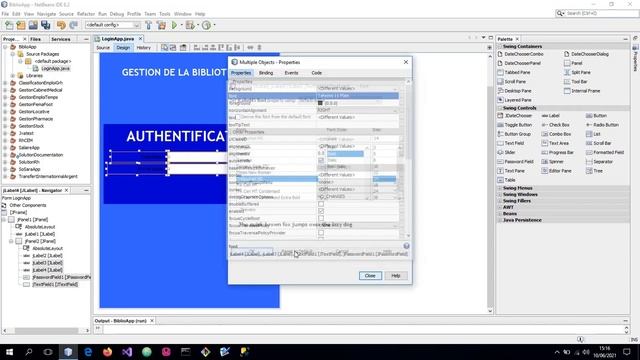Viewport: 640px width, 360px height.
Task: Open the Windows Start menu
Action: click(x=9, y=352)
